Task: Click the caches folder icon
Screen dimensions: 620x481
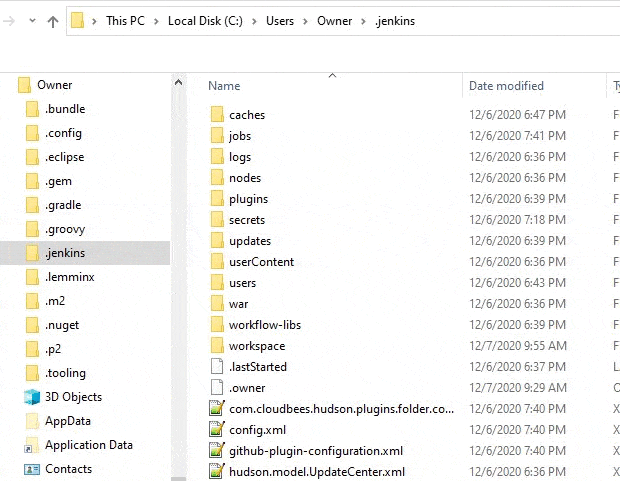Action: pyautogui.click(x=217, y=114)
